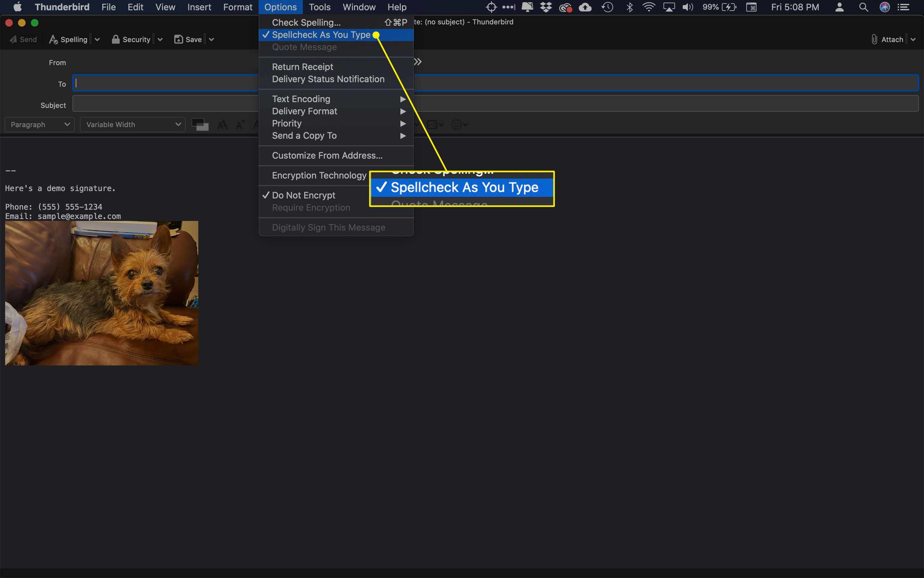Click in the Subject field

[495, 104]
